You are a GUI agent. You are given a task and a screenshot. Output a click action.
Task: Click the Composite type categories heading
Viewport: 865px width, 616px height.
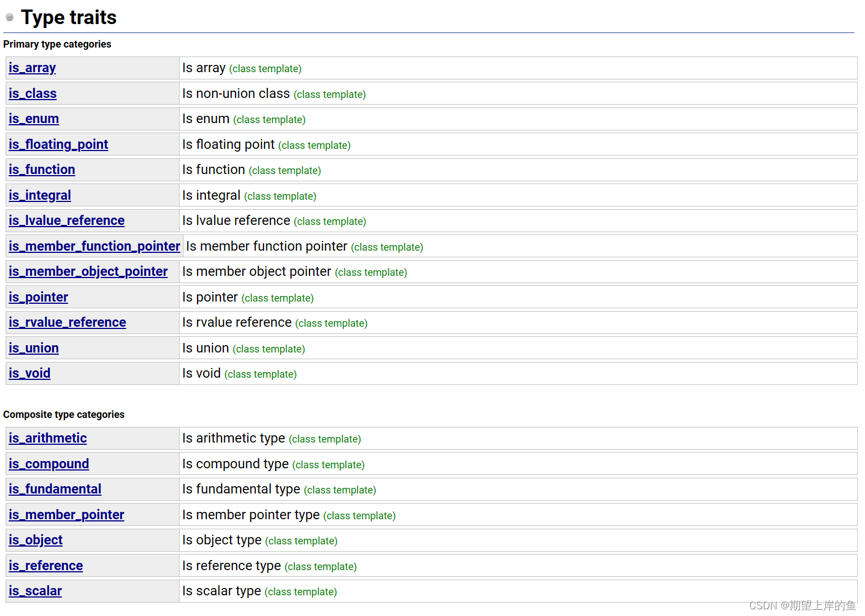click(64, 415)
